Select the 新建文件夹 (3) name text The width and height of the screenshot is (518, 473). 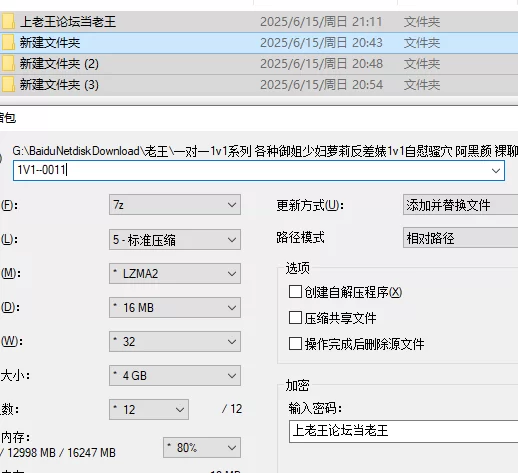click(x=59, y=85)
